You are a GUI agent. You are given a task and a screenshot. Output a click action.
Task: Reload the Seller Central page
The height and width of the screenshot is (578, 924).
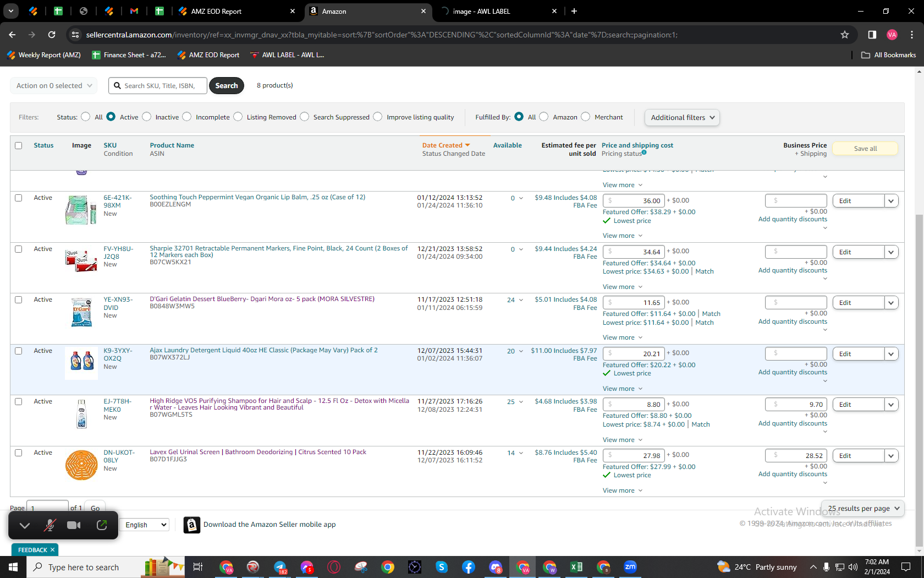pos(52,35)
